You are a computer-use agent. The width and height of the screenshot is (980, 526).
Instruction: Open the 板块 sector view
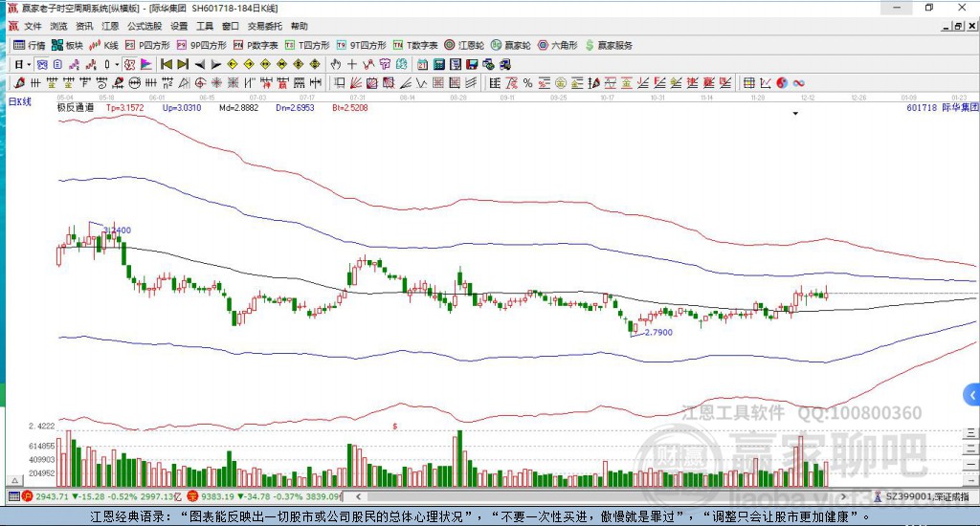click(67, 45)
